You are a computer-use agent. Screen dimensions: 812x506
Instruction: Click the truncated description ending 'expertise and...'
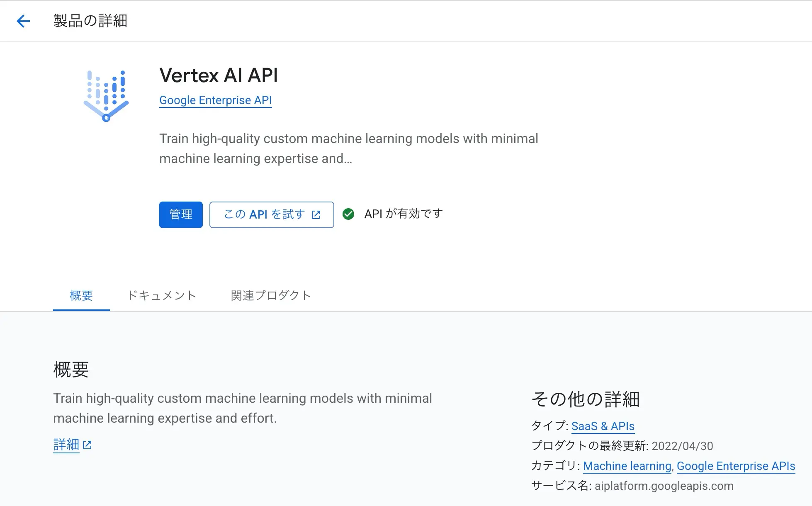(x=349, y=148)
